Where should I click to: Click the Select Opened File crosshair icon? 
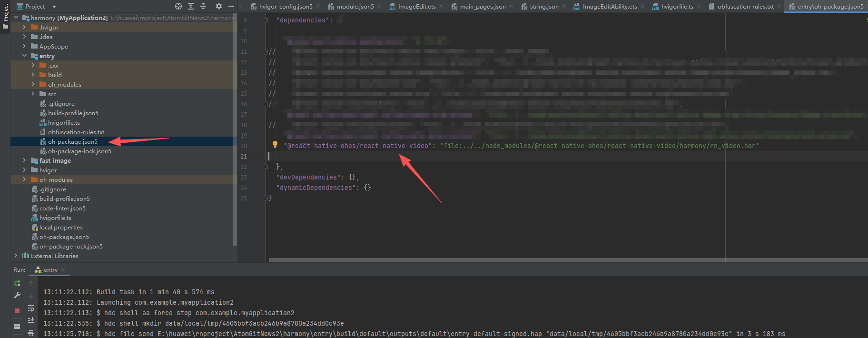pos(178,6)
